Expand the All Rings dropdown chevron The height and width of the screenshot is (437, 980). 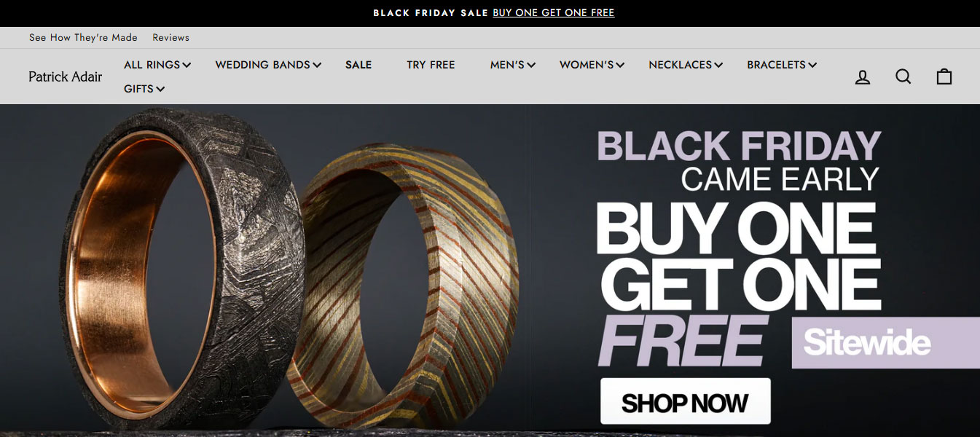click(187, 65)
